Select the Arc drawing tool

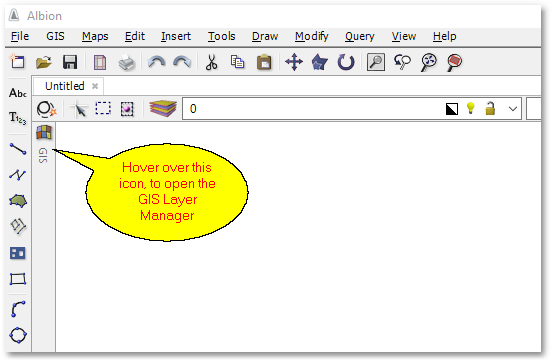coord(18,309)
